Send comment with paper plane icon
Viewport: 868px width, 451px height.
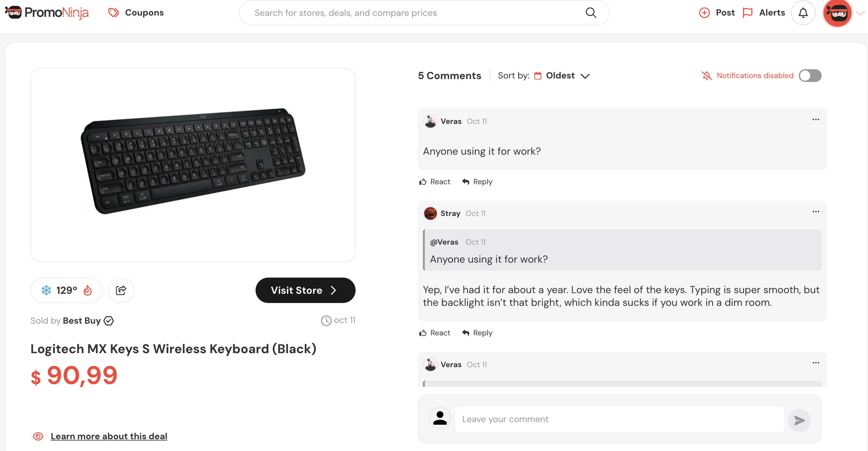tap(799, 420)
